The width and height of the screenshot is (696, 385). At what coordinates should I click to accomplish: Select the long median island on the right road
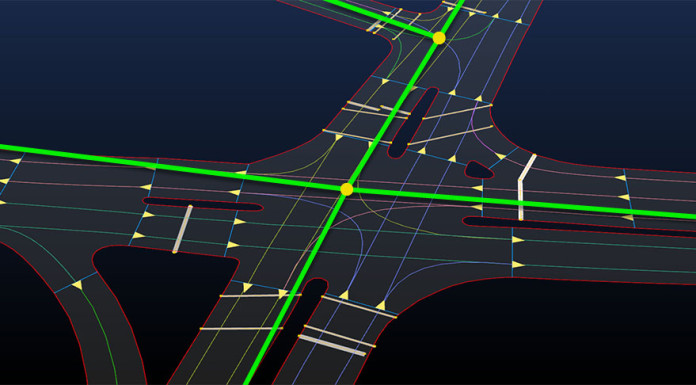577,226
